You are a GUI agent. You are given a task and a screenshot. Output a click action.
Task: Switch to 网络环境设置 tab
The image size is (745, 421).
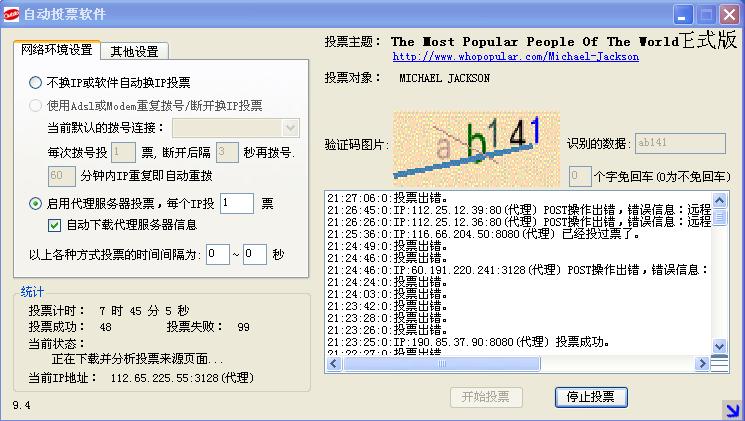tap(57, 50)
